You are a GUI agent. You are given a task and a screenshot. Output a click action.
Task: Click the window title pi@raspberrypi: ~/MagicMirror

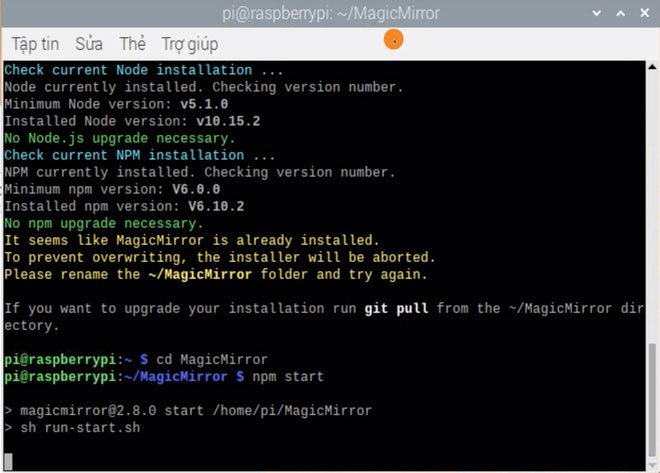pyautogui.click(x=331, y=13)
